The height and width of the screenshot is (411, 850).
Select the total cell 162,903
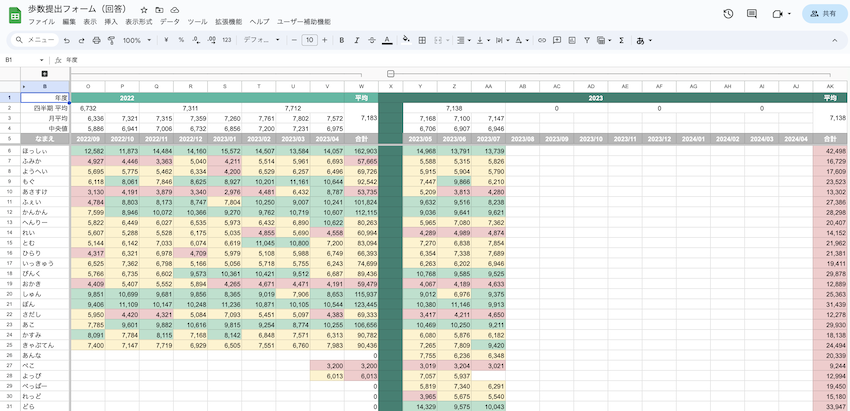pyautogui.click(x=361, y=151)
